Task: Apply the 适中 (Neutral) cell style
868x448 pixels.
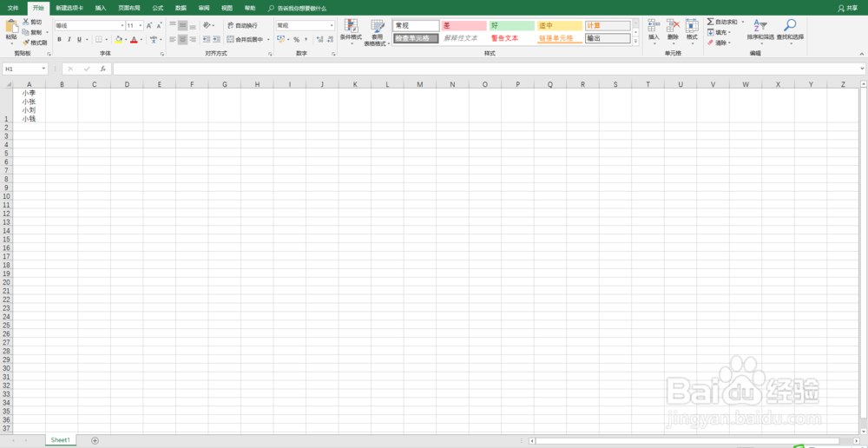Action: click(560, 25)
